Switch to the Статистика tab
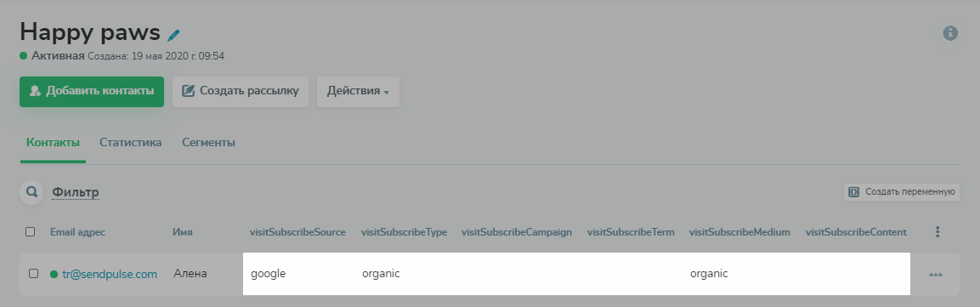The image size is (980, 307). tap(131, 143)
